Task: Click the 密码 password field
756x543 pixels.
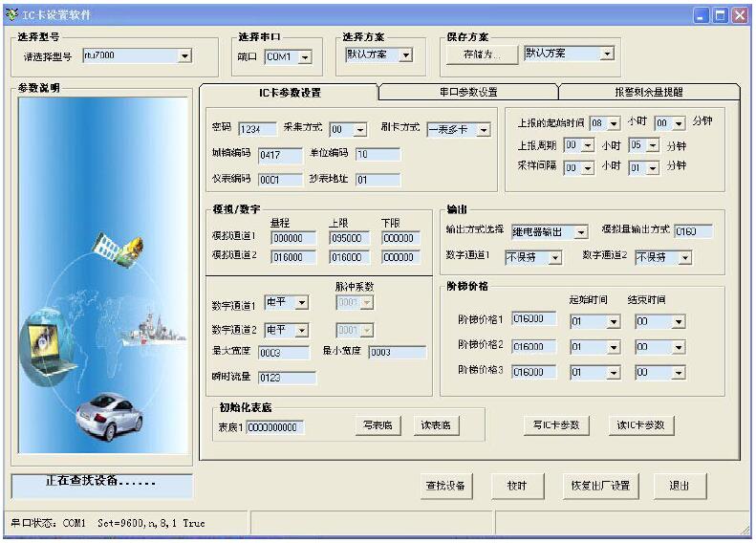Action: (x=257, y=129)
